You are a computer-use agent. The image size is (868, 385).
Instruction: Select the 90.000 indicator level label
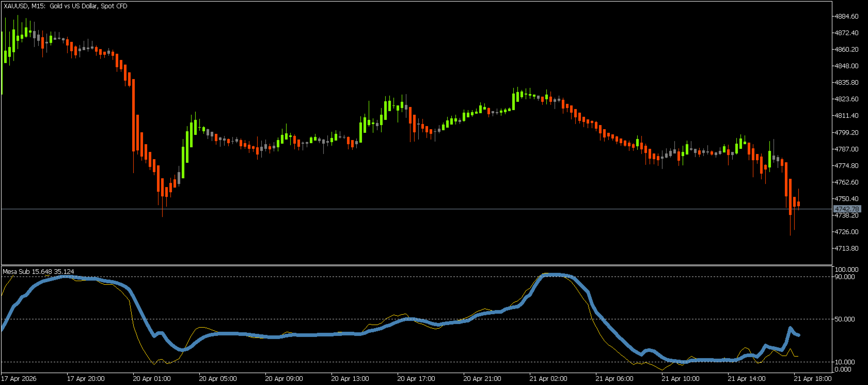845,276
